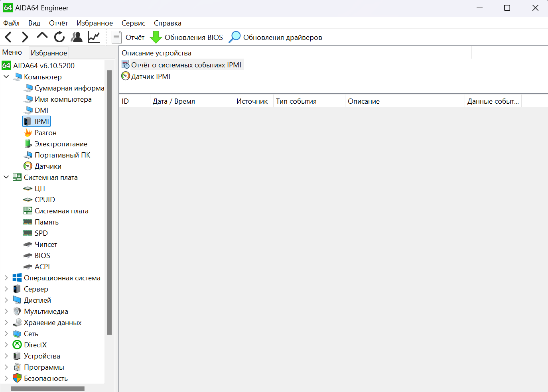Open the Вид menu

point(34,23)
